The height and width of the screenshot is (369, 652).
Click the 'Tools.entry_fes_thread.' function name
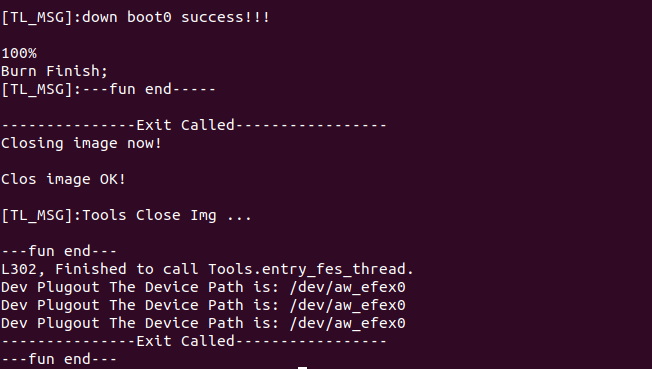[311, 270]
